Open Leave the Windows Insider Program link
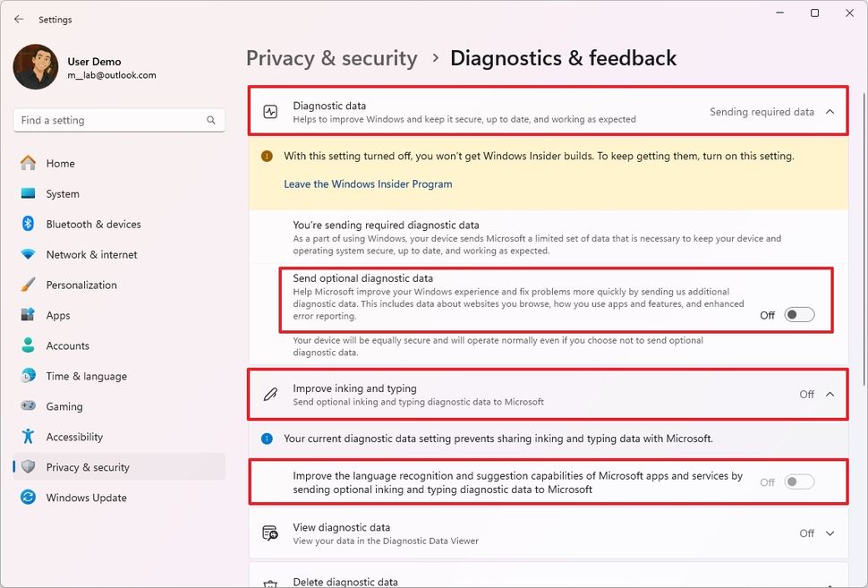The image size is (868, 588). (368, 184)
